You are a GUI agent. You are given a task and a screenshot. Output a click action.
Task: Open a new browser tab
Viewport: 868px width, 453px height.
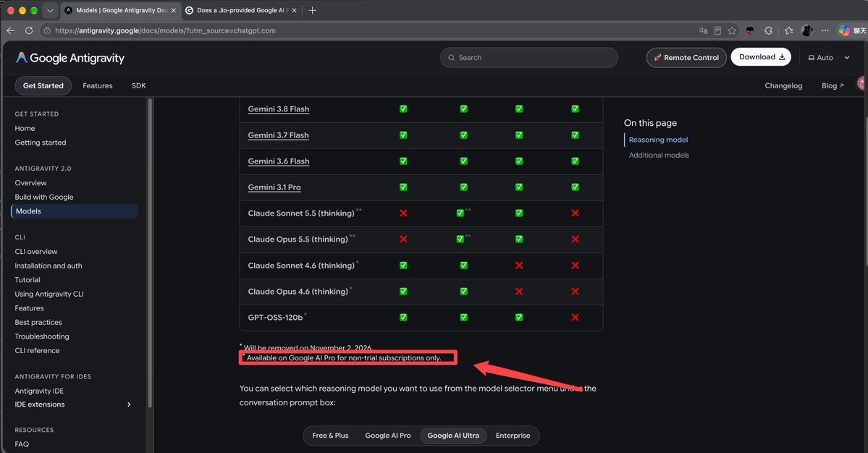[312, 10]
